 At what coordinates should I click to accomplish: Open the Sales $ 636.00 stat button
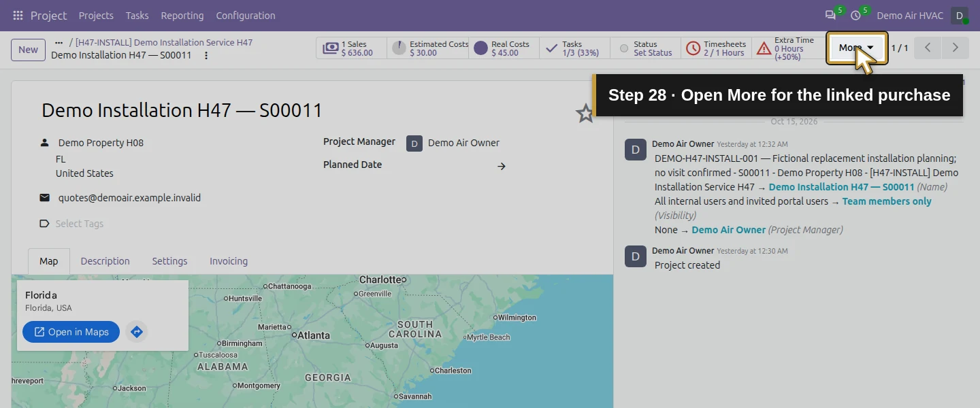[x=351, y=48]
